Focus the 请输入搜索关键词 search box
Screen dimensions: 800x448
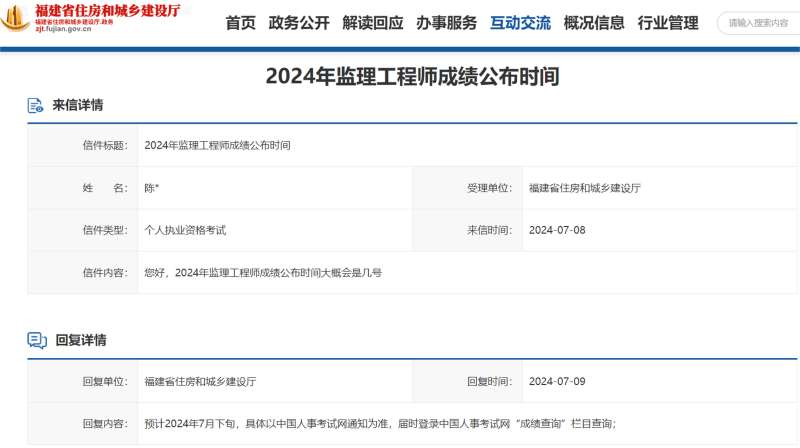coord(760,23)
